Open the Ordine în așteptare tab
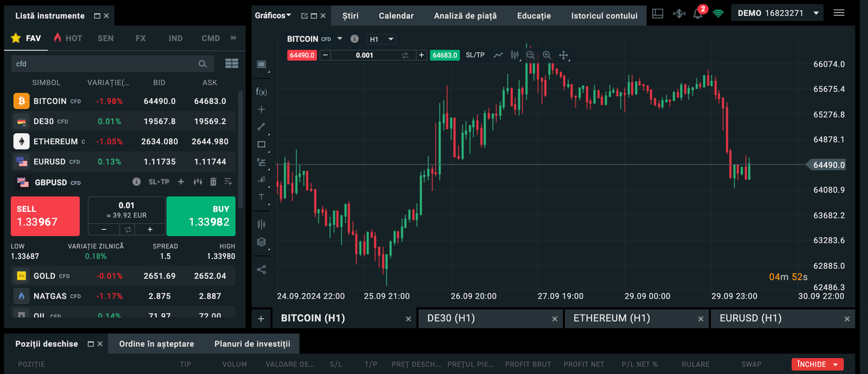The height and width of the screenshot is (374, 868). point(157,344)
